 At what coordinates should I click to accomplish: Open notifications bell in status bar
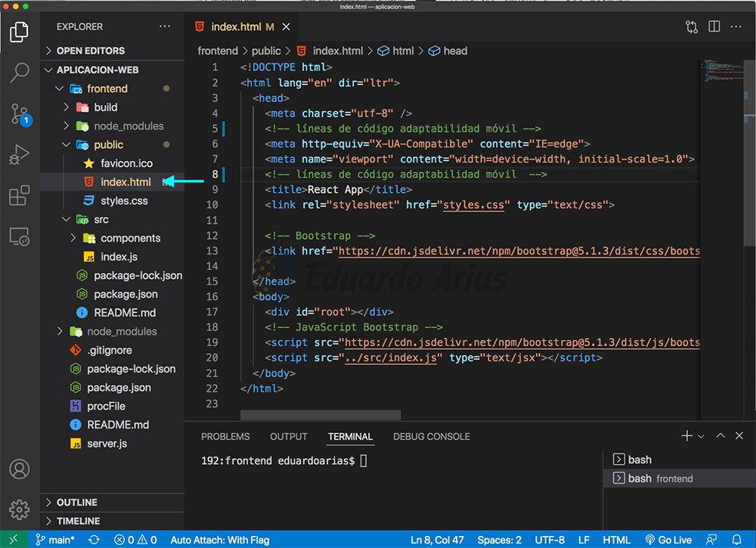pos(736,540)
